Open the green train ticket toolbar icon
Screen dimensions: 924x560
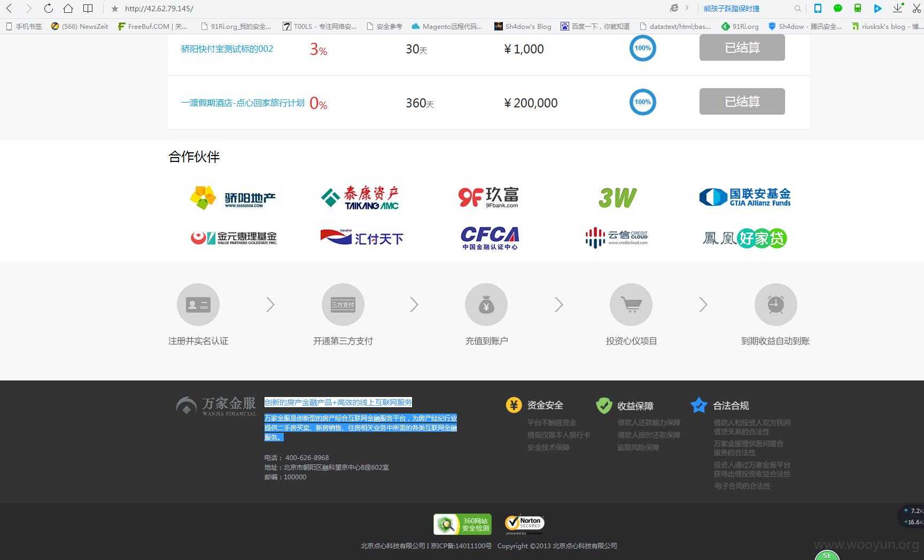tap(858, 8)
